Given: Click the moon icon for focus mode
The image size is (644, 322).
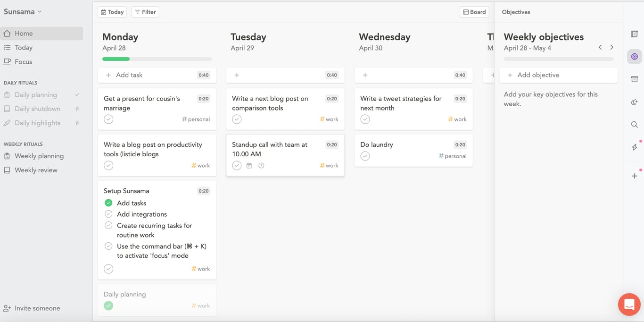Looking at the screenshot, I should (x=635, y=102).
